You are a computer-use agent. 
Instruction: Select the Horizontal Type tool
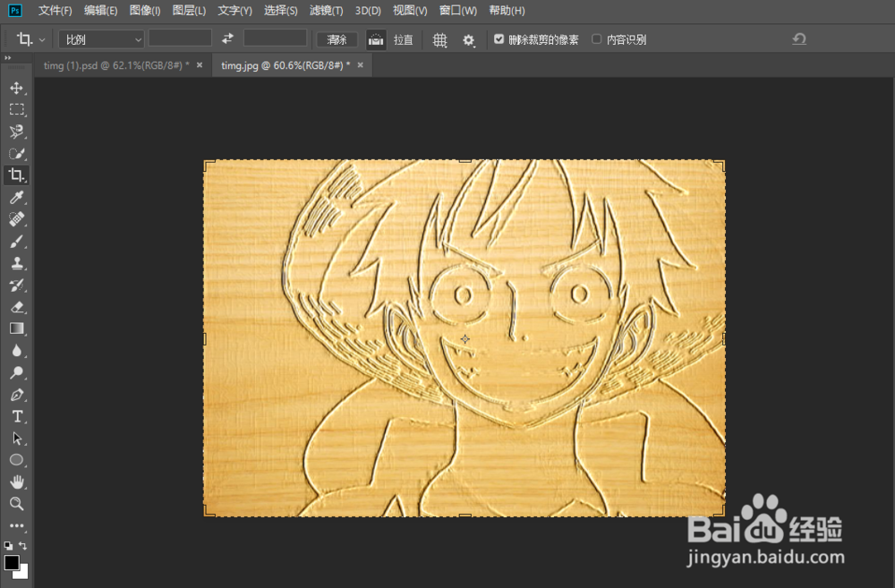(x=16, y=416)
